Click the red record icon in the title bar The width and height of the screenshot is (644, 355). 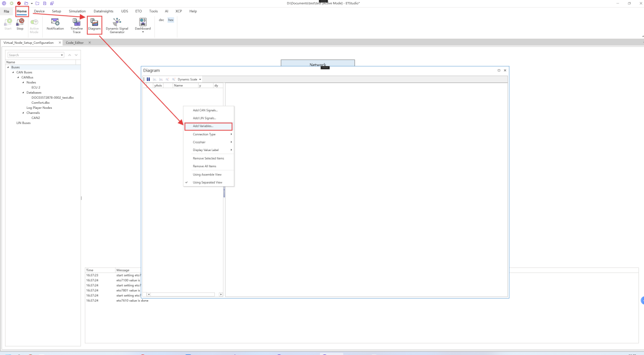point(19,4)
